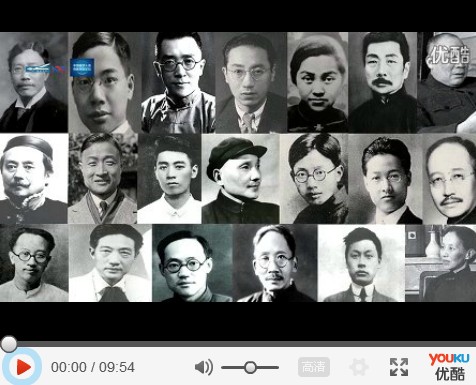Mute audio using the speaker icon
This screenshot has width=476, height=385.
204,367
